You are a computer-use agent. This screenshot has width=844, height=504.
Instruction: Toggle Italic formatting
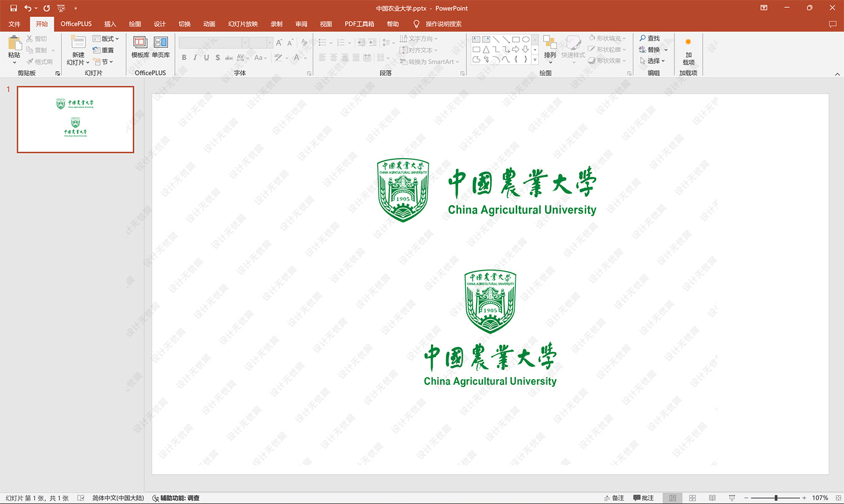pyautogui.click(x=195, y=57)
